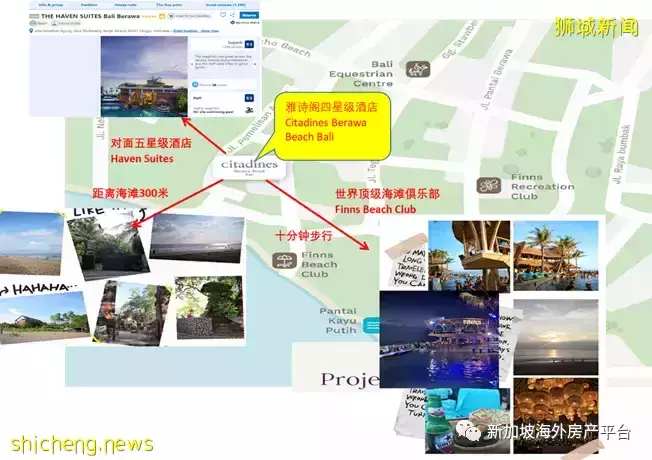
Task: Click the blue Reserve button
Action: click(249, 15)
